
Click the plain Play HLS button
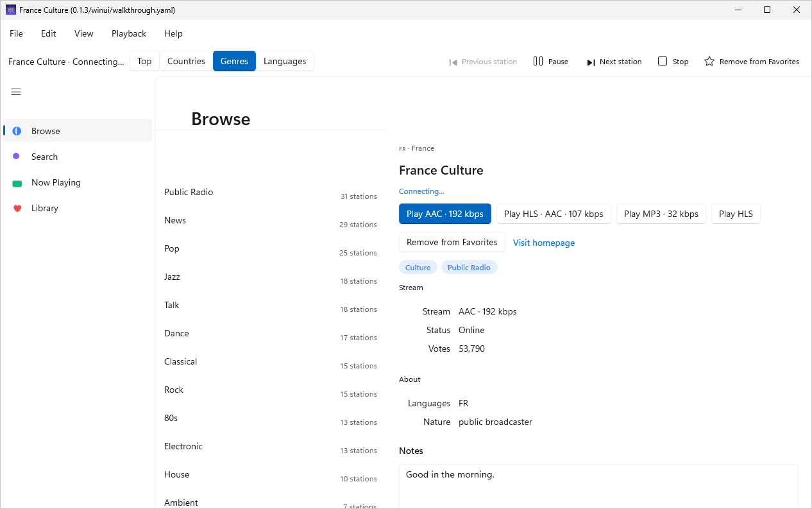point(736,214)
